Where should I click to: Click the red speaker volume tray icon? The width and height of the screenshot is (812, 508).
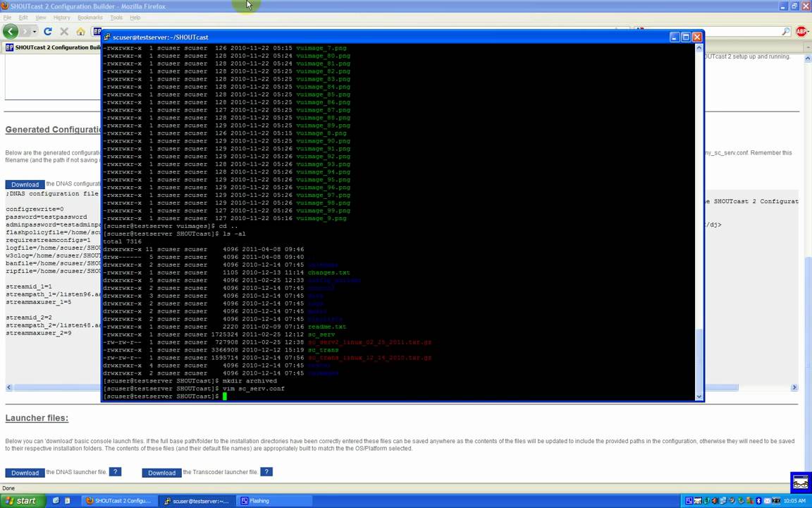[x=715, y=501]
